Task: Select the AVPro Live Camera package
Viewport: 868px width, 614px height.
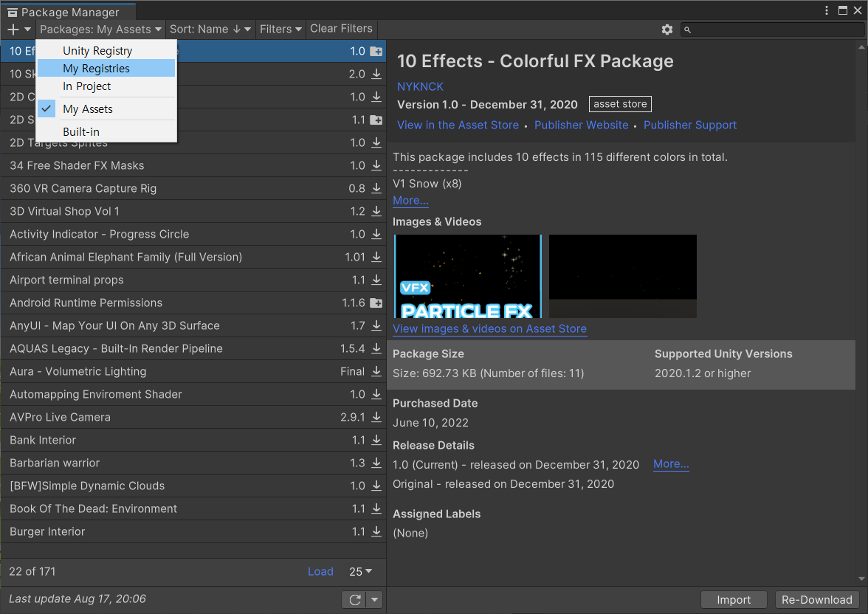Action: (193, 417)
